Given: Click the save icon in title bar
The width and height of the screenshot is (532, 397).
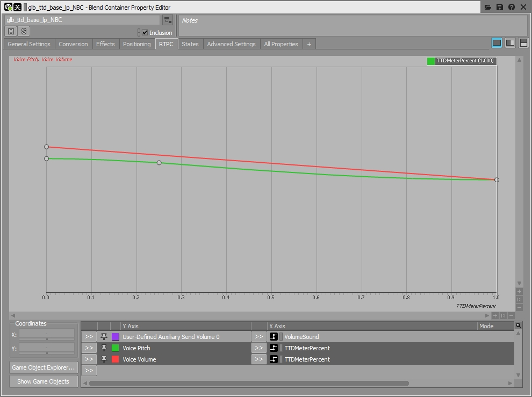Looking at the screenshot, I should (x=500, y=7).
